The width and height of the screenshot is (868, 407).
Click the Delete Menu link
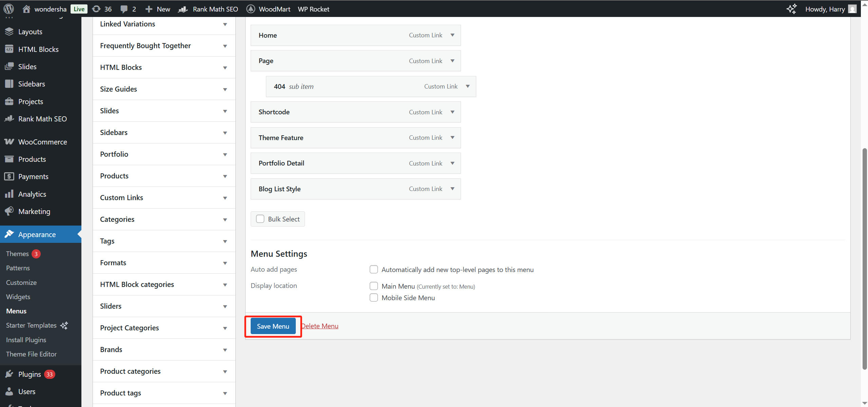coord(320,326)
